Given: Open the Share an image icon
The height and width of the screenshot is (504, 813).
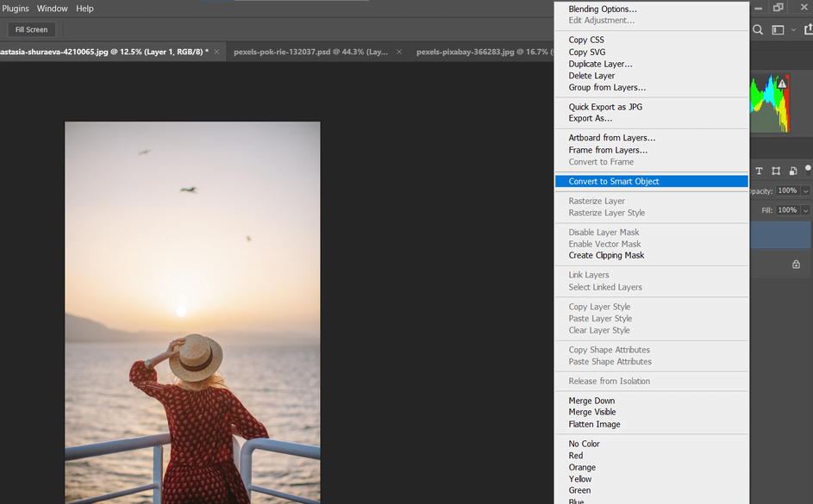Looking at the screenshot, I should [x=809, y=29].
